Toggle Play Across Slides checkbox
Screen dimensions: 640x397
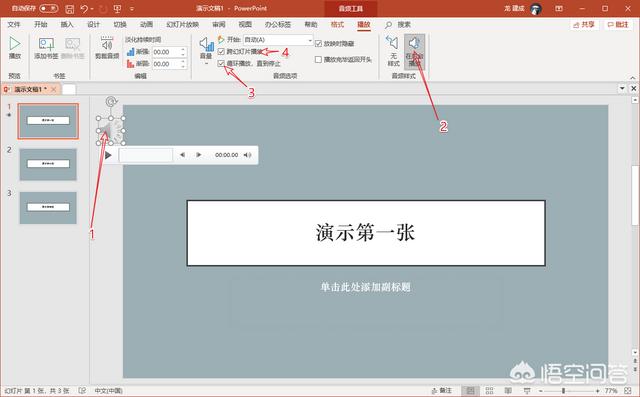pos(221,51)
